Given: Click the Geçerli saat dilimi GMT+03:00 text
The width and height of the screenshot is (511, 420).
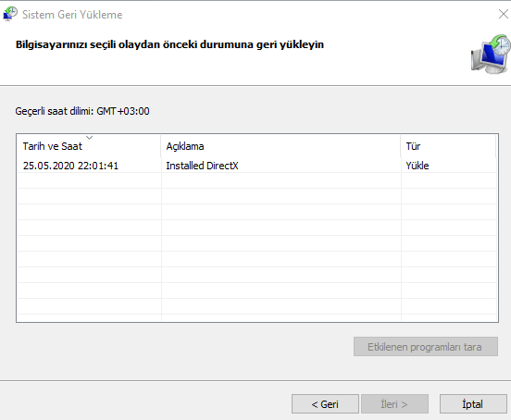Looking at the screenshot, I should click(82, 111).
